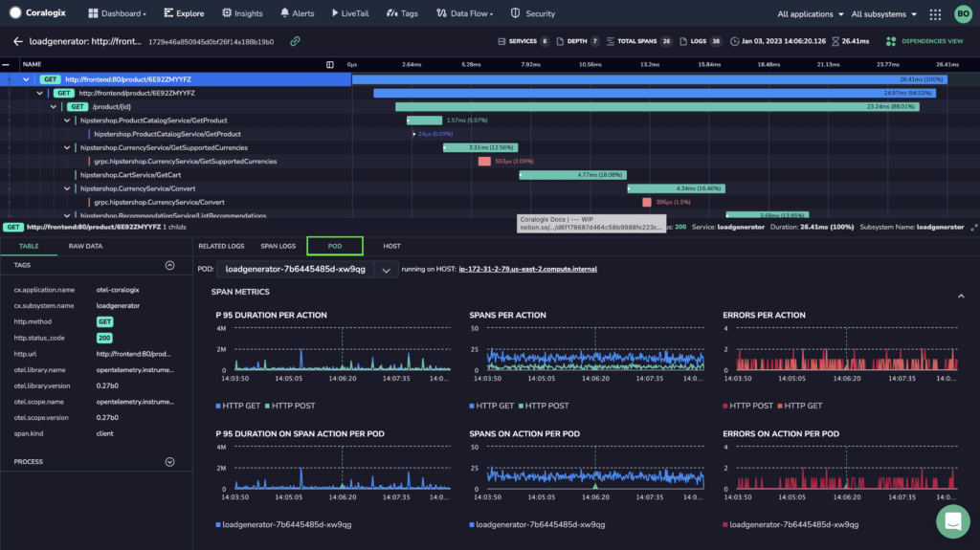Switch to the TABLE tab

pos(29,246)
